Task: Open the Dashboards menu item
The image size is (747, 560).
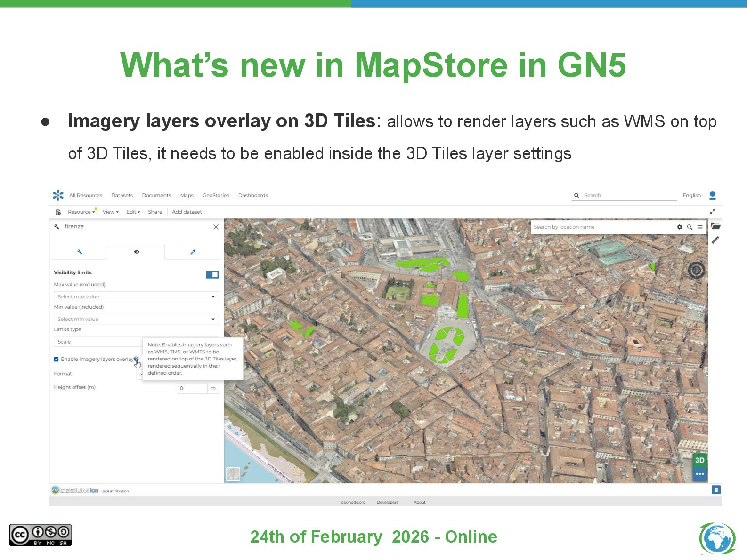Action: pyautogui.click(x=253, y=195)
